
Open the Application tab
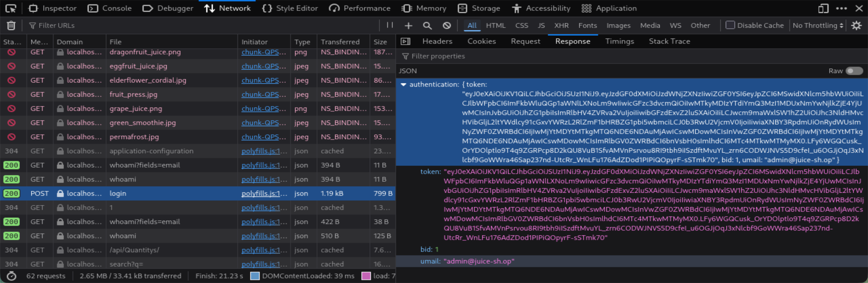pos(609,8)
